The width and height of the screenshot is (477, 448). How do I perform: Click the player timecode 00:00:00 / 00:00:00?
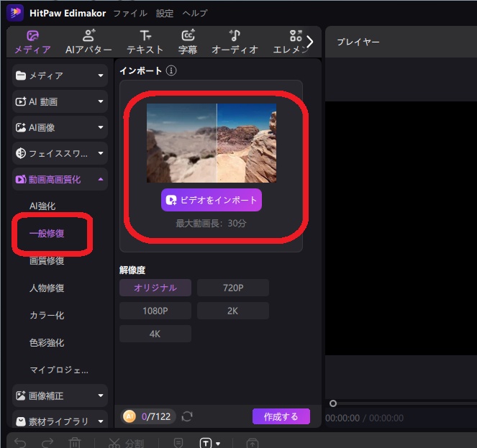pyautogui.click(x=365, y=418)
